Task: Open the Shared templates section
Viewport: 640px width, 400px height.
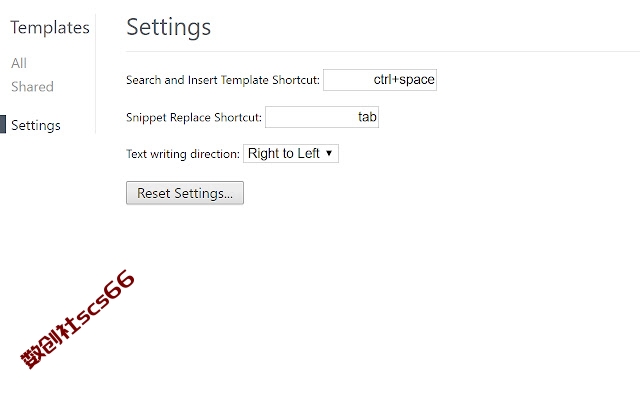Action: [x=32, y=87]
